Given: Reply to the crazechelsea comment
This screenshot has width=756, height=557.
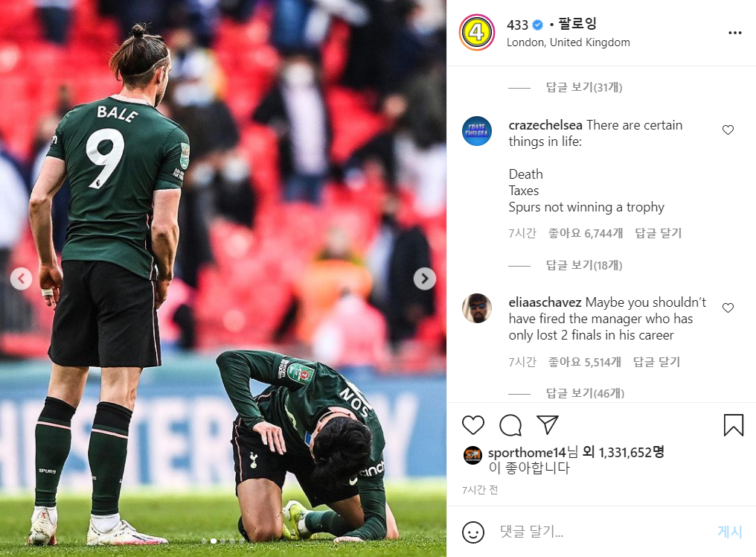Looking at the screenshot, I should point(658,233).
